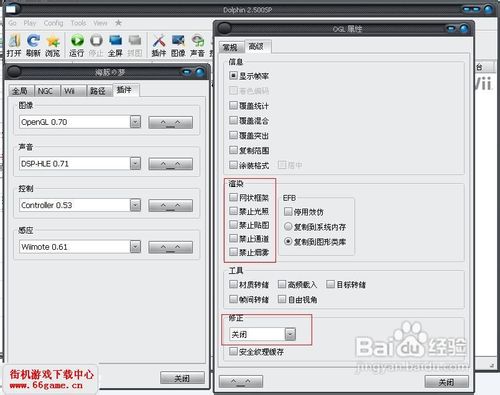Enable 禁止通道 checkbox
Viewport: 500px width, 395px height.
point(233,238)
